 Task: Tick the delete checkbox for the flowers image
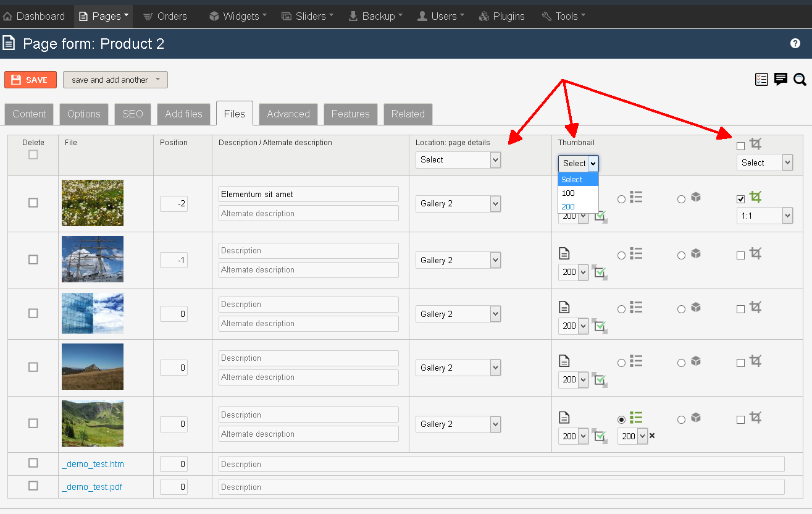click(x=33, y=203)
